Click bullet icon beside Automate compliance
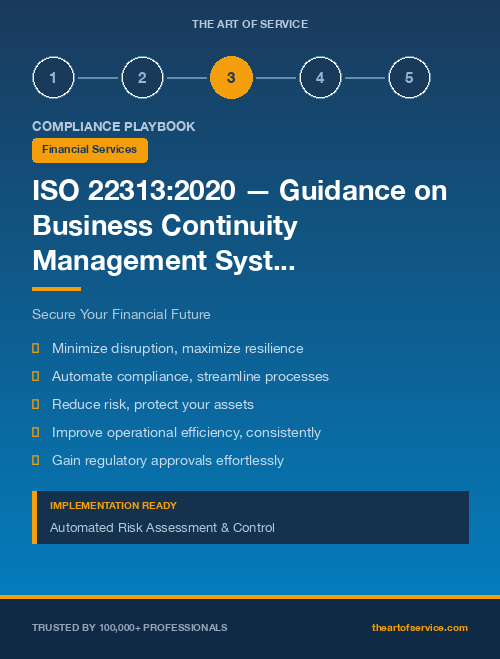500x659 pixels. 36,376
